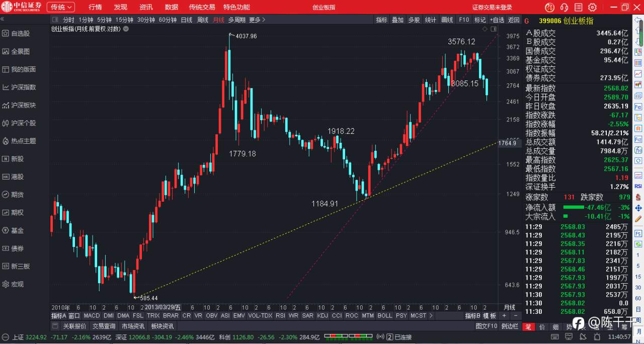Toggle the BOLL indicator
The width and height of the screenshot is (644, 344).
[x=385, y=316]
